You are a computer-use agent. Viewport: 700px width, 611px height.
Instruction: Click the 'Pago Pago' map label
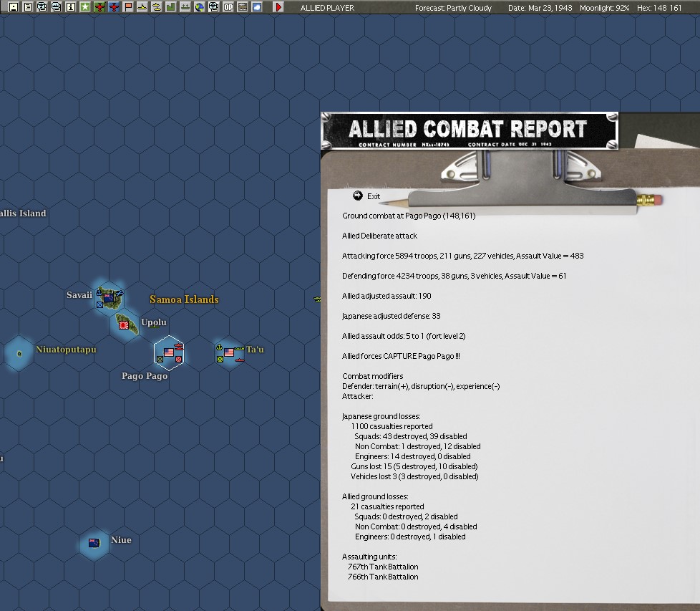[145, 375]
